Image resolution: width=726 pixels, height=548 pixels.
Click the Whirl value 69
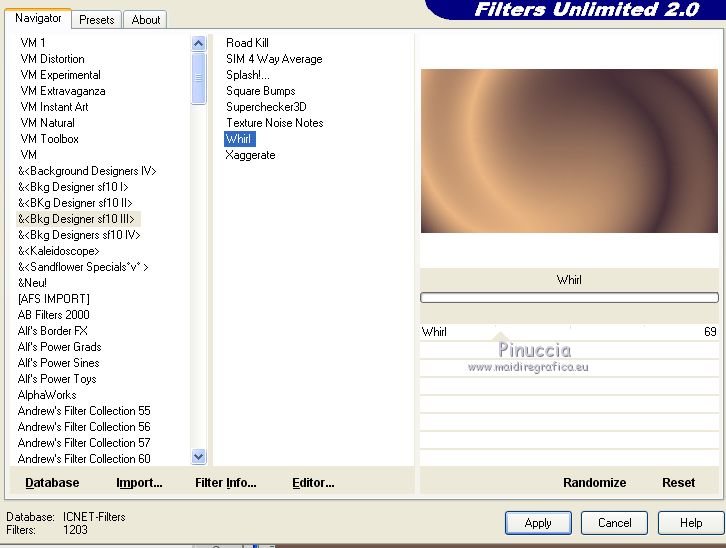point(710,332)
